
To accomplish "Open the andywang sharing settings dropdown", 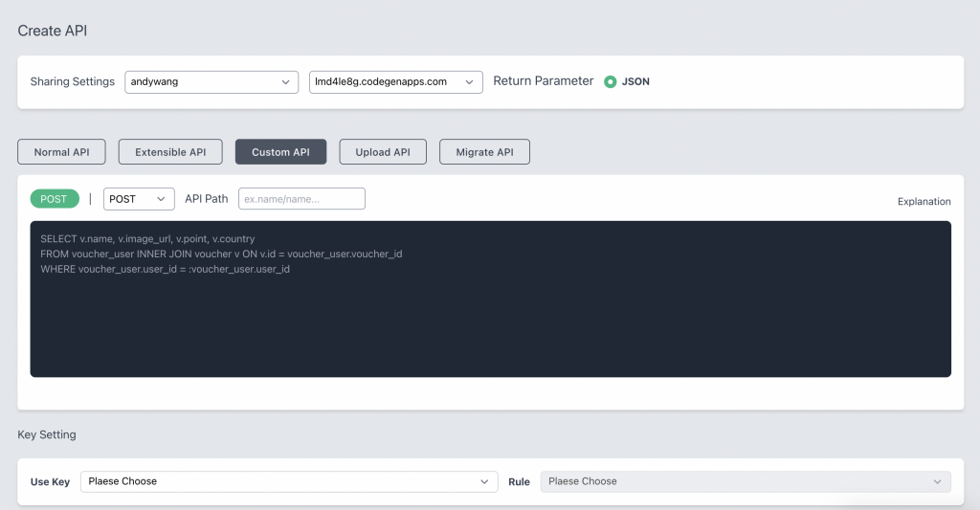I will [x=212, y=81].
